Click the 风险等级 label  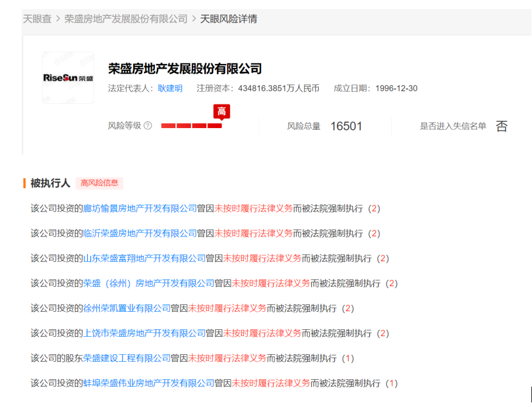click(125, 126)
